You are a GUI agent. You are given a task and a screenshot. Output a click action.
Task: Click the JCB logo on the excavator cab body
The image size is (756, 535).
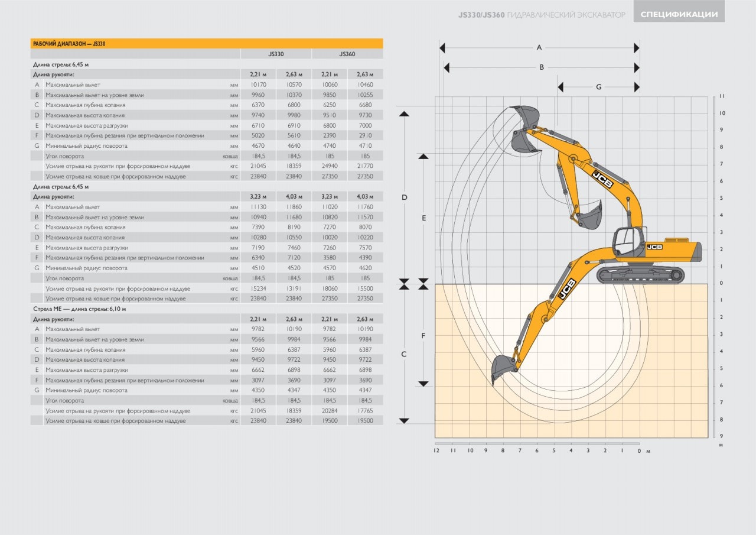point(654,247)
